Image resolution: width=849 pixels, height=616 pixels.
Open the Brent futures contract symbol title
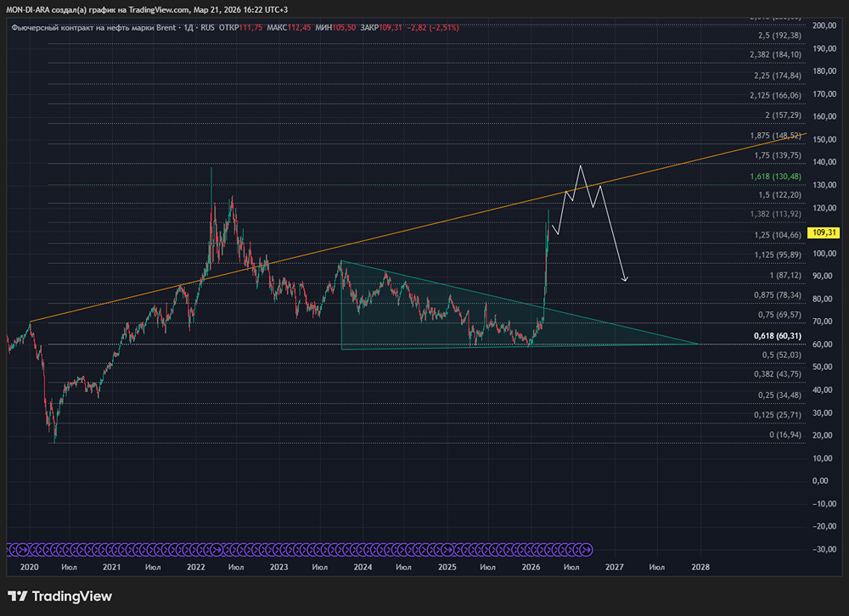tap(93, 28)
